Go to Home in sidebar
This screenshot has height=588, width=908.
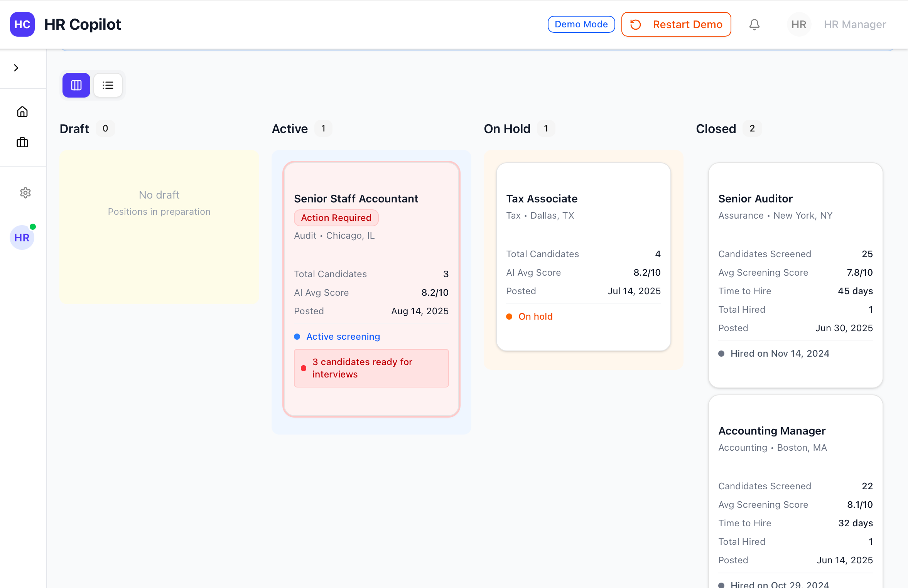[x=22, y=112]
